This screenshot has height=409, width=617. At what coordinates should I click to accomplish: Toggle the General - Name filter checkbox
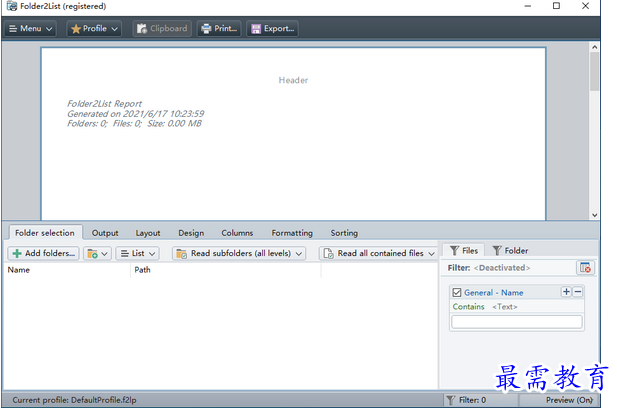point(456,292)
